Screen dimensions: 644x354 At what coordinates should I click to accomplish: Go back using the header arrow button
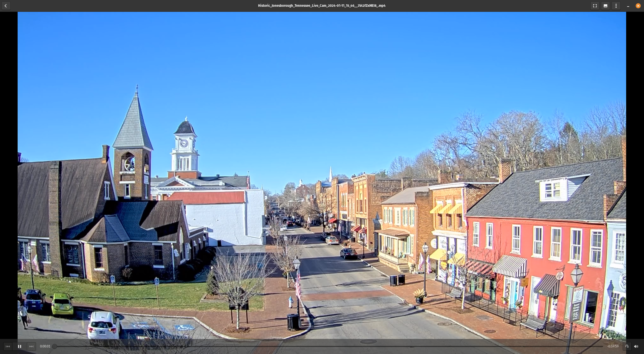[x=6, y=6]
